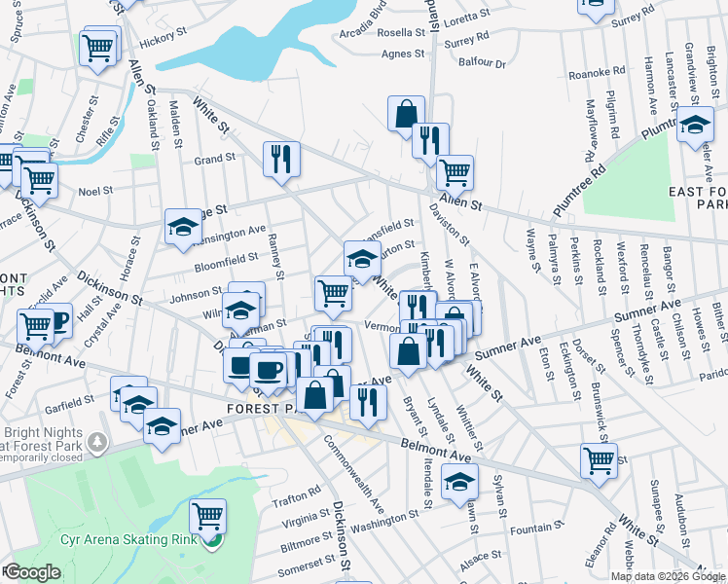Click the Arcadia Blvd street label
The width and height of the screenshot is (728, 584).
click(x=363, y=20)
